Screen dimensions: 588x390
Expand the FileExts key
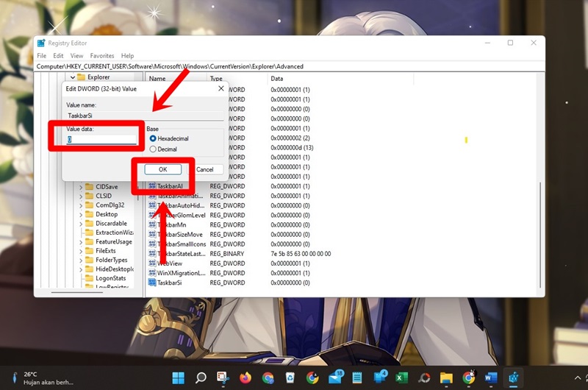click(81, 251)
